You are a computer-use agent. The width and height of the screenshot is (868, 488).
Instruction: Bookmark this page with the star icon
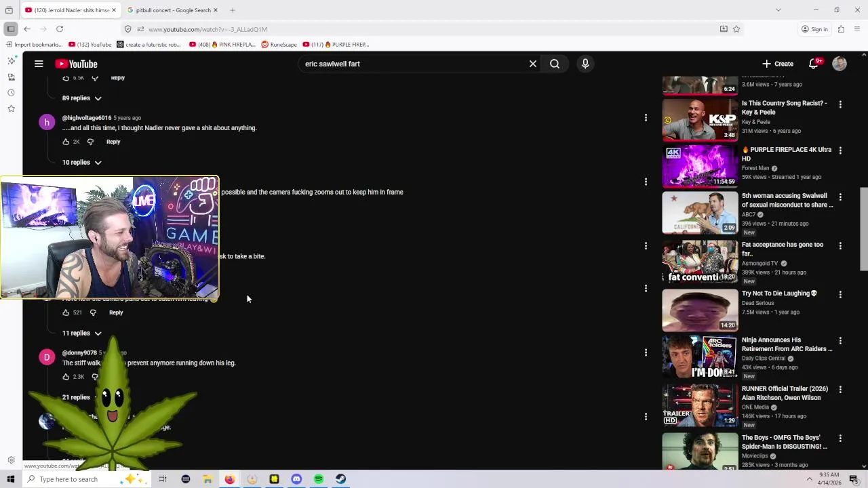click(736, 29)
